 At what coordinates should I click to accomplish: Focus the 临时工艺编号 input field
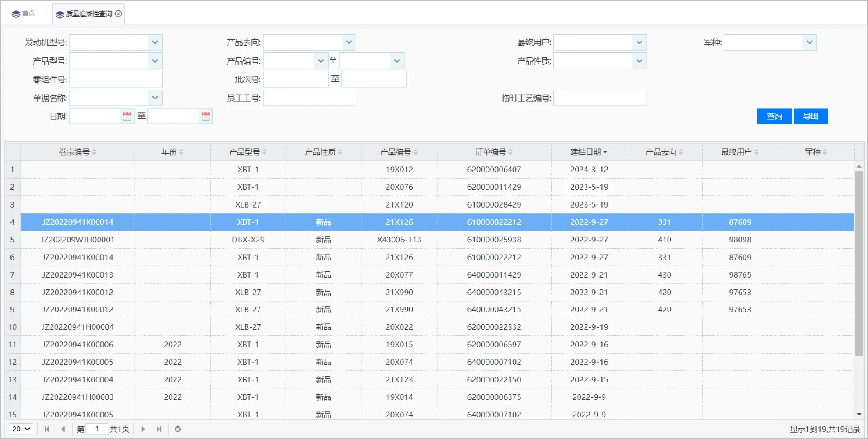[x=600, y=98]
